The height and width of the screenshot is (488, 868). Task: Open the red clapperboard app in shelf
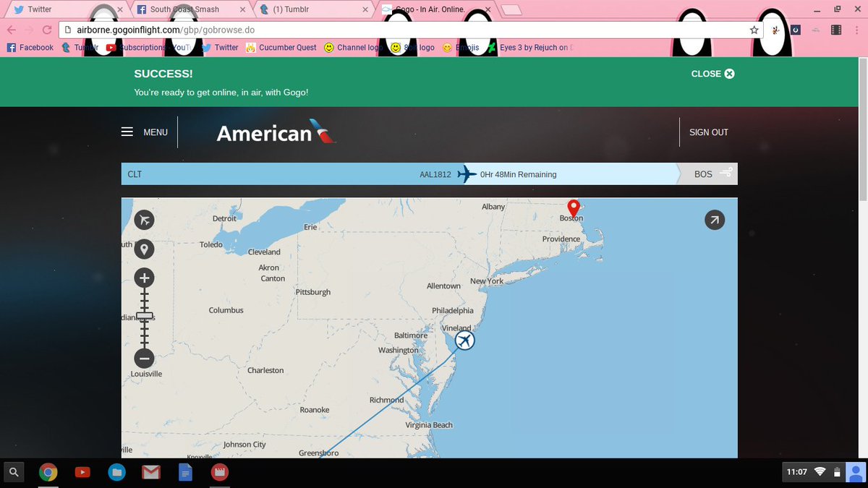[x=219, y=472]
